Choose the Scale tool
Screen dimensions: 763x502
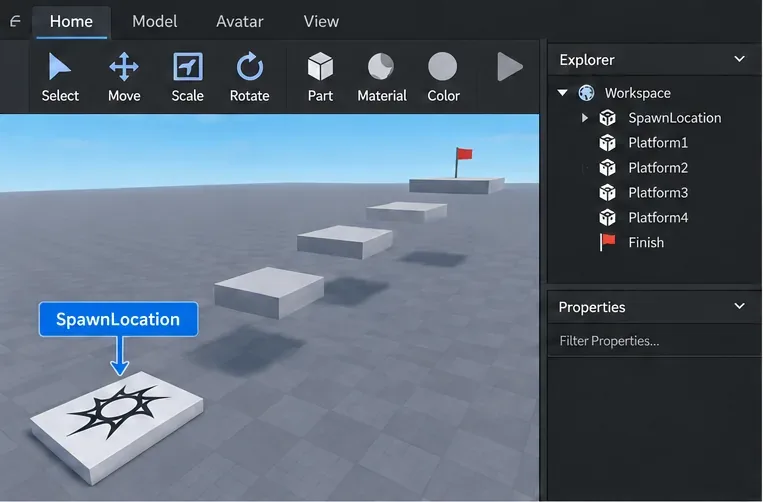point(187,77)
